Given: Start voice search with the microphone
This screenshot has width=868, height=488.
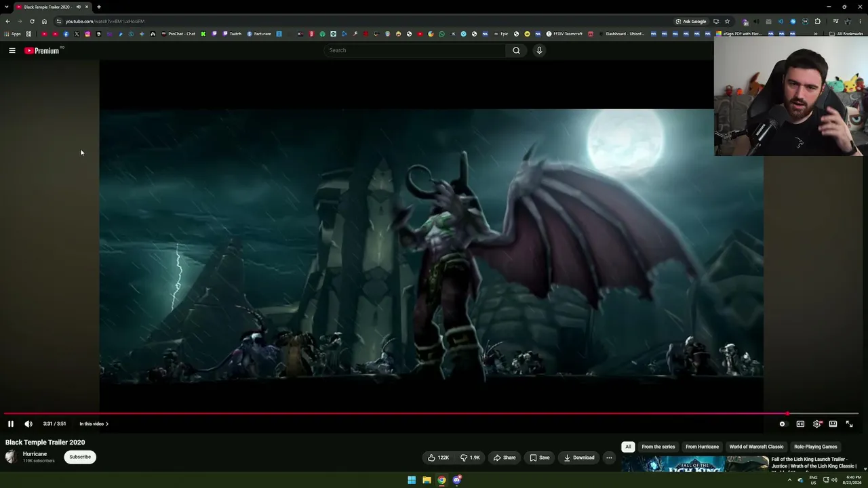Looking at the screenshot, I should click(539, 50).
